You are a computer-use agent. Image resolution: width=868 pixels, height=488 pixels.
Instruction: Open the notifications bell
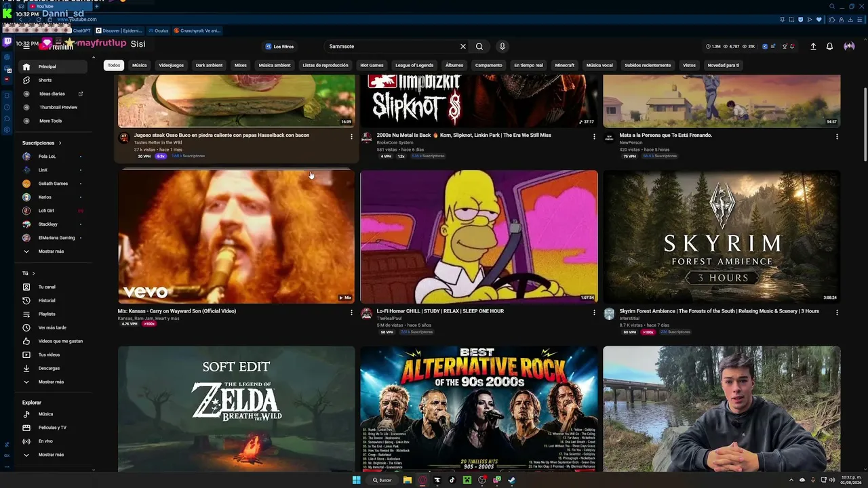click(829, 47)
